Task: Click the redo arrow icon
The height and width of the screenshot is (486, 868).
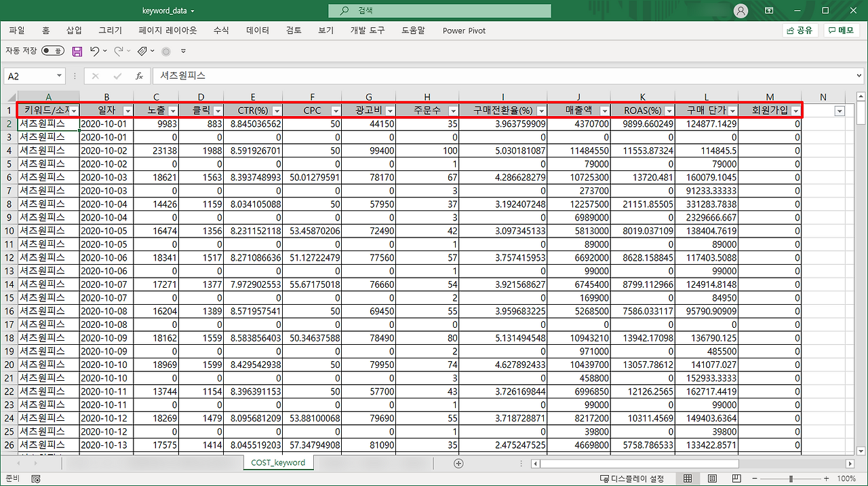Action: (119, 52)
